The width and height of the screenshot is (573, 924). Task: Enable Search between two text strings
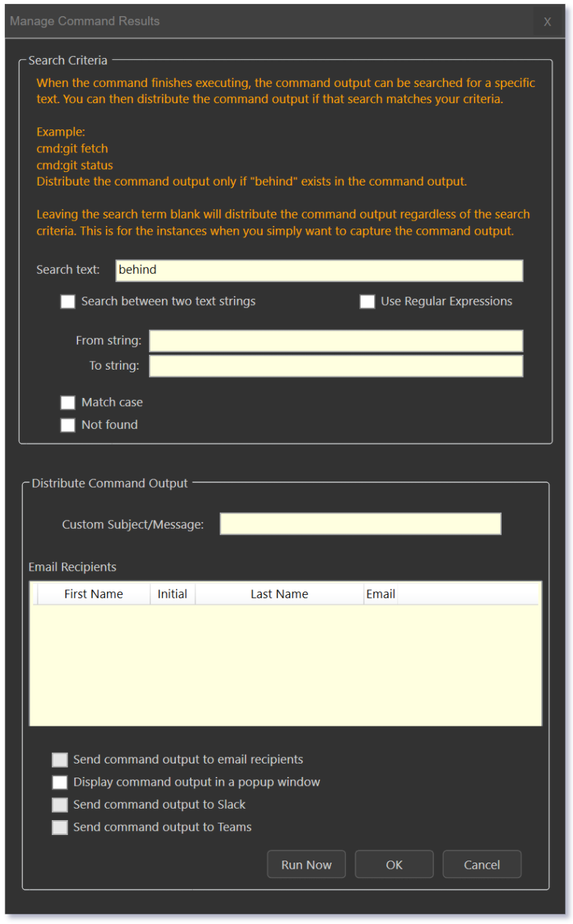coord(68,301)
